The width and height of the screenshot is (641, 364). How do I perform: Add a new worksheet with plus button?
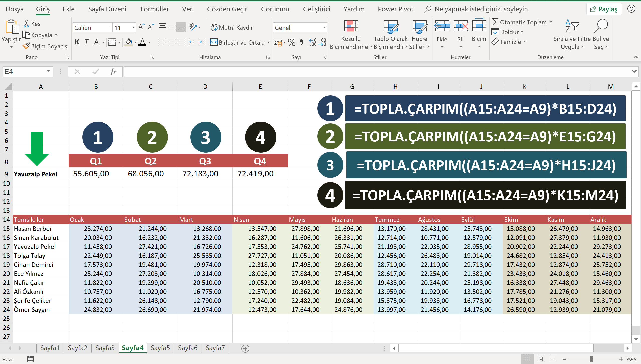coord(245,348)
